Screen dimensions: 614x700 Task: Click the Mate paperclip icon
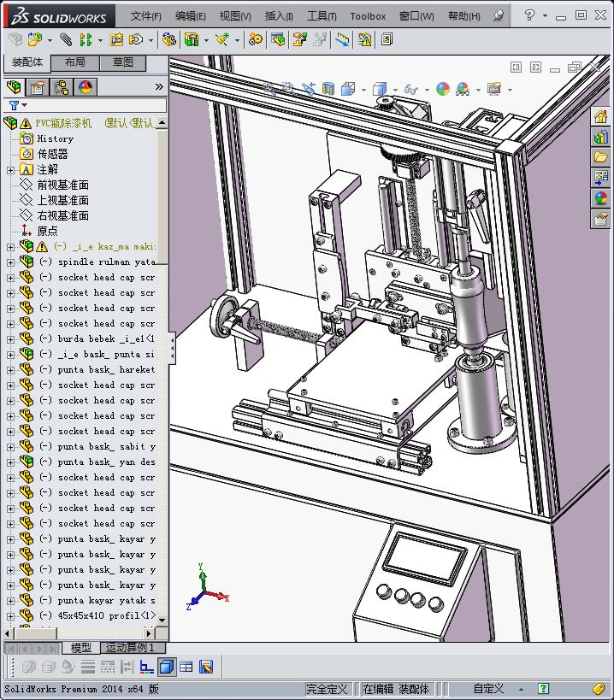pos(66,39)
